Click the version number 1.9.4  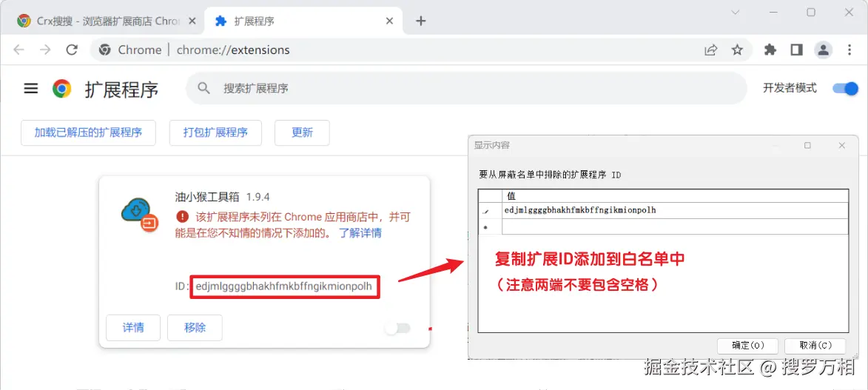(258, 197)
